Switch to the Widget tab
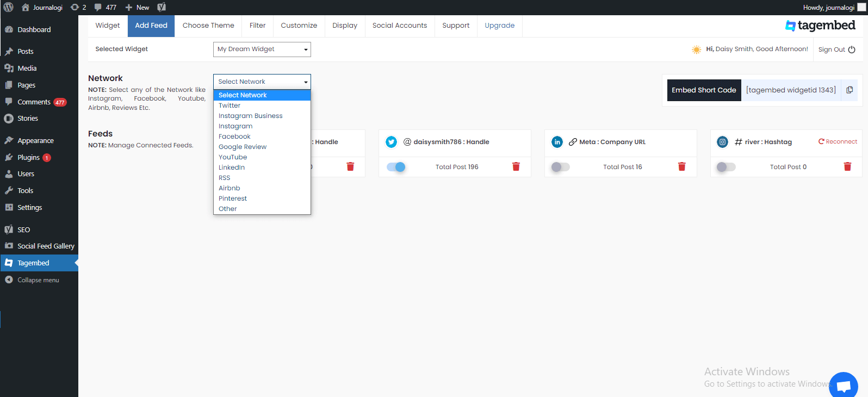Viewport: 868px width, 397px height. [108, 26]
